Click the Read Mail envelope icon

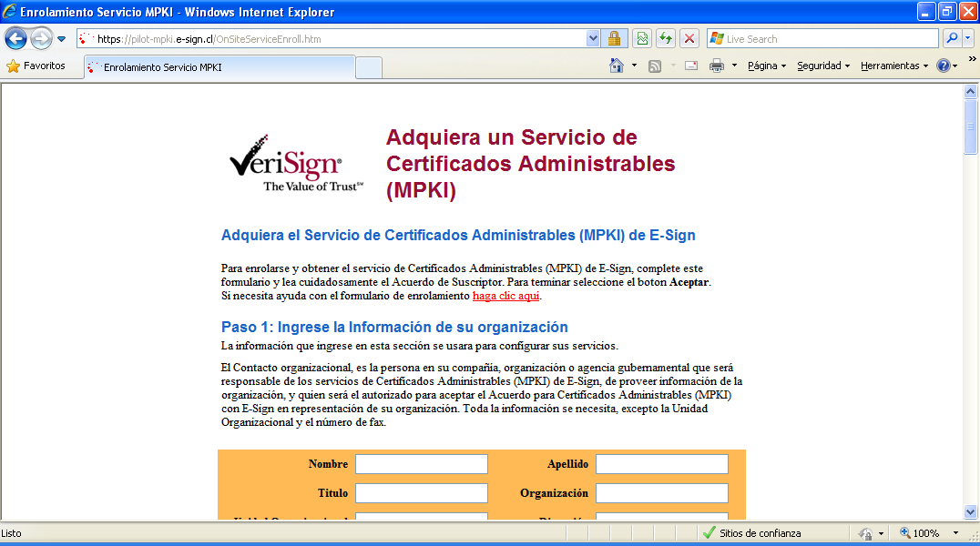[x=691, y=66]
